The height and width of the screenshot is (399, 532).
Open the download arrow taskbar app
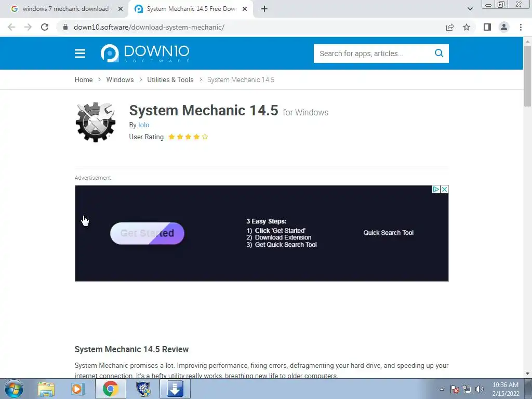[175, 389]
